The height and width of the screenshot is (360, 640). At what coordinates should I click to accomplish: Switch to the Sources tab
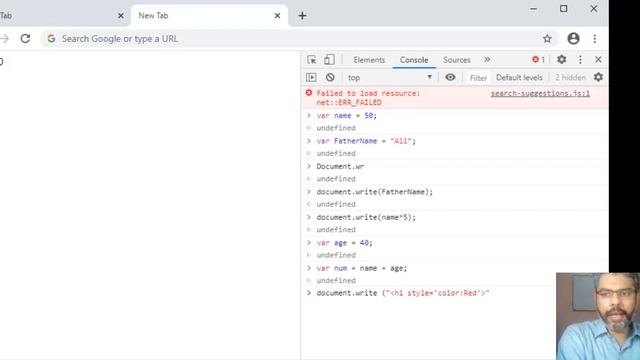[457, 60]
